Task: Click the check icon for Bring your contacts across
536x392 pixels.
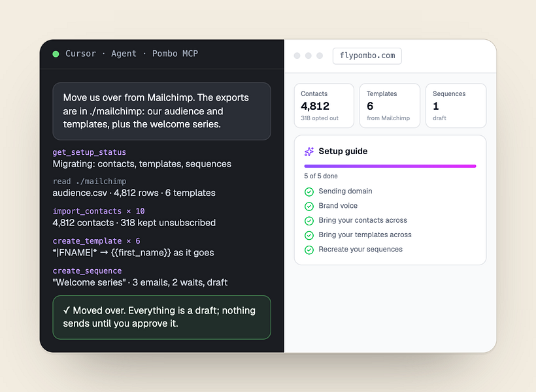Action: coord(309,221)
